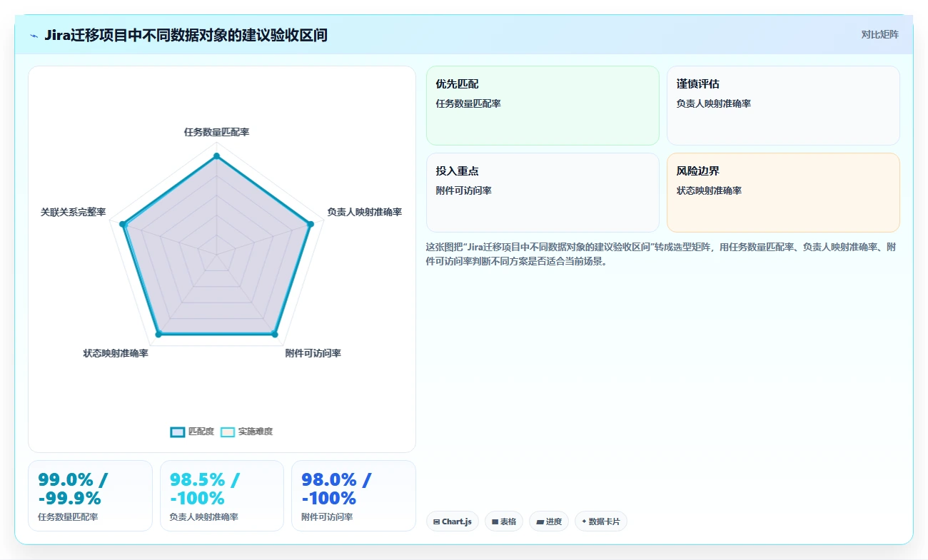Click 任务数量匹配率 text in 优先匹配 card
Screen dimensions: 928x560
click(x=468, y=103)
